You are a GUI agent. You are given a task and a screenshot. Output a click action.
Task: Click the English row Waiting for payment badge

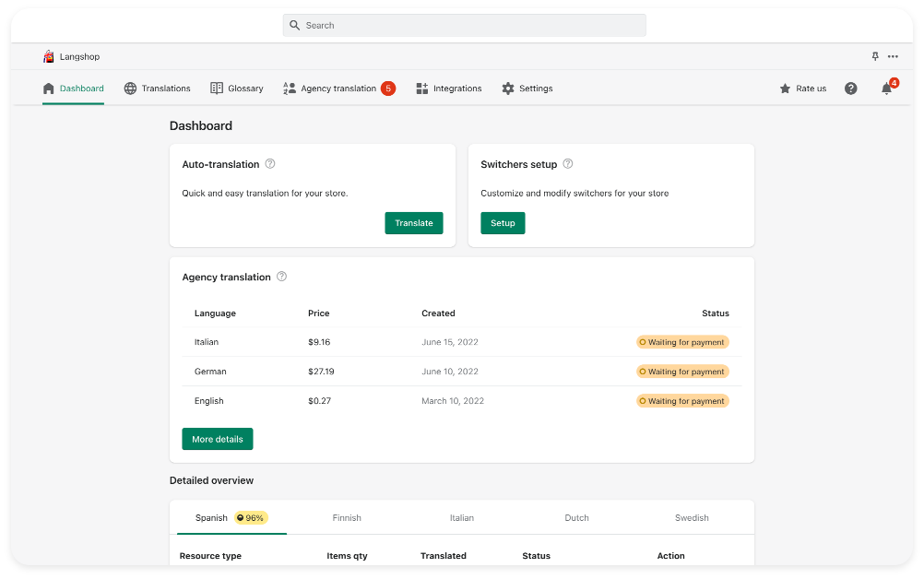click(682, 401)
